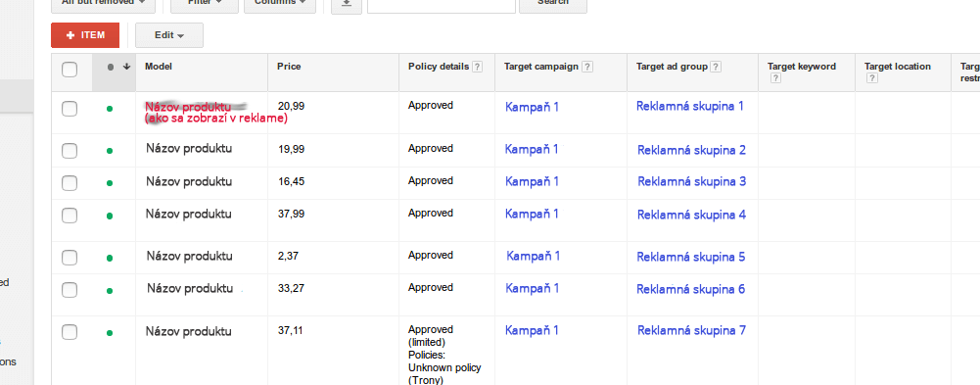Click price cell 20,99
Viewport: 980px width, 385px height.
tap(291, 106)
